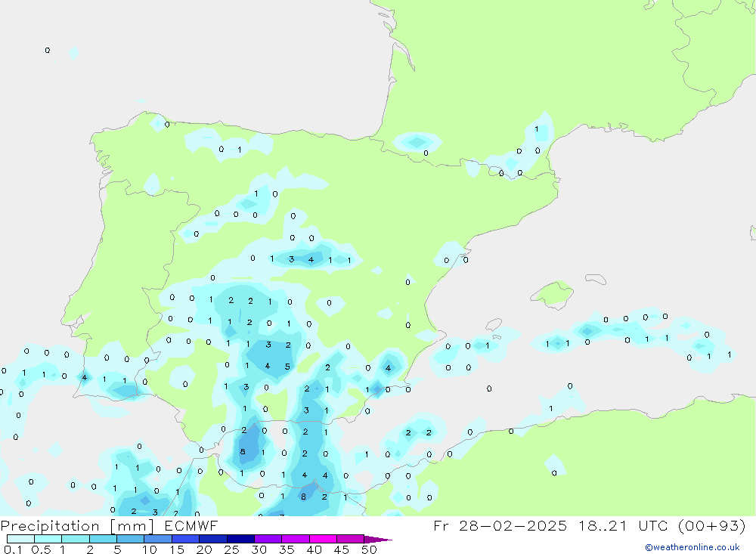This screenshot has height=554, width=756.
Task: Click the "5" precipitation value in central Spain
Action: tap(287, 367)
